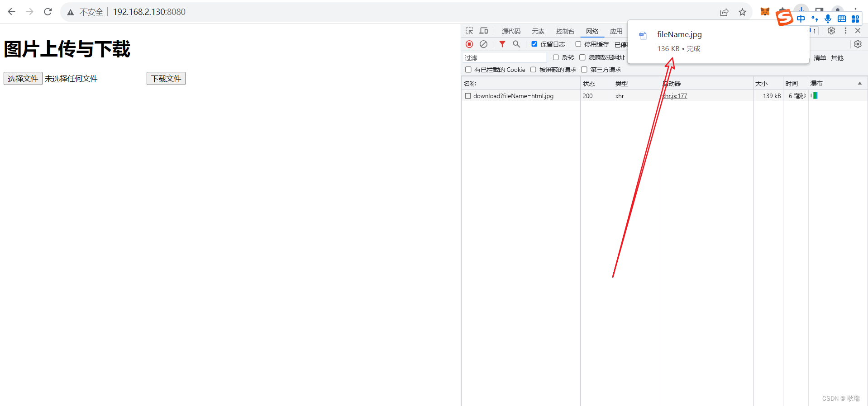Open MetaMask fox extension
This screenshot has height=406, width=868.
765,12
